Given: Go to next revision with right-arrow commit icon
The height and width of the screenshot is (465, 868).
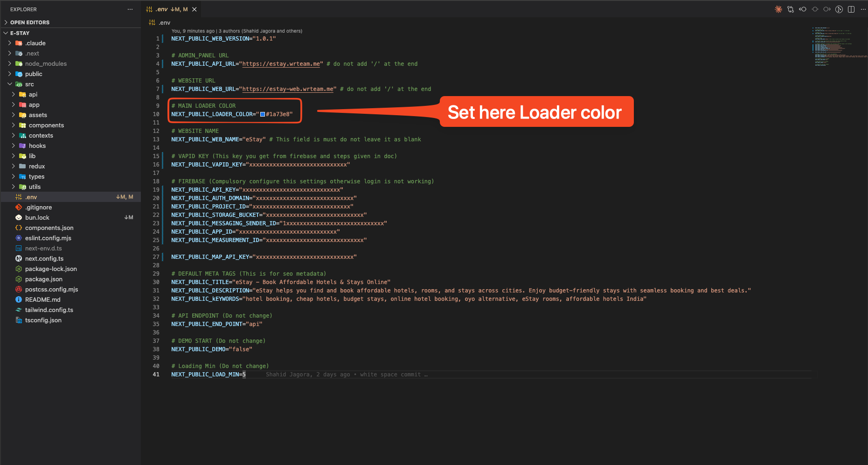Looking at the screenshot, I should [827, 9].
